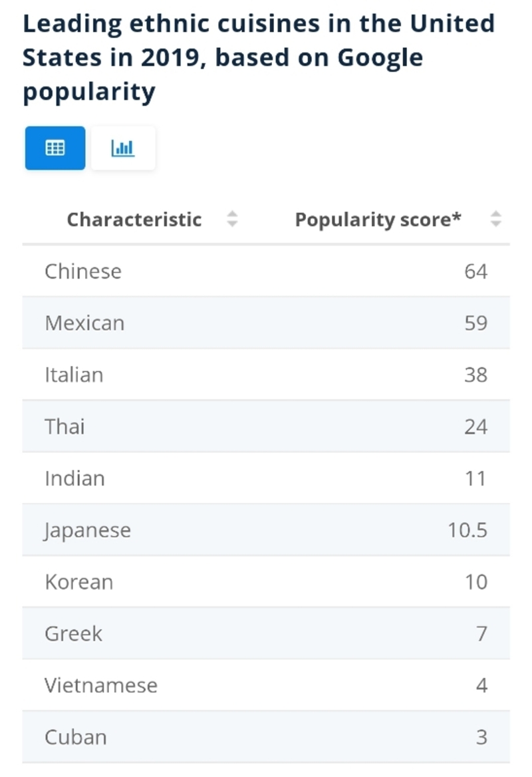
Task: Click Japanese popularity score value 10.5
Action: [x=467, y=530]
